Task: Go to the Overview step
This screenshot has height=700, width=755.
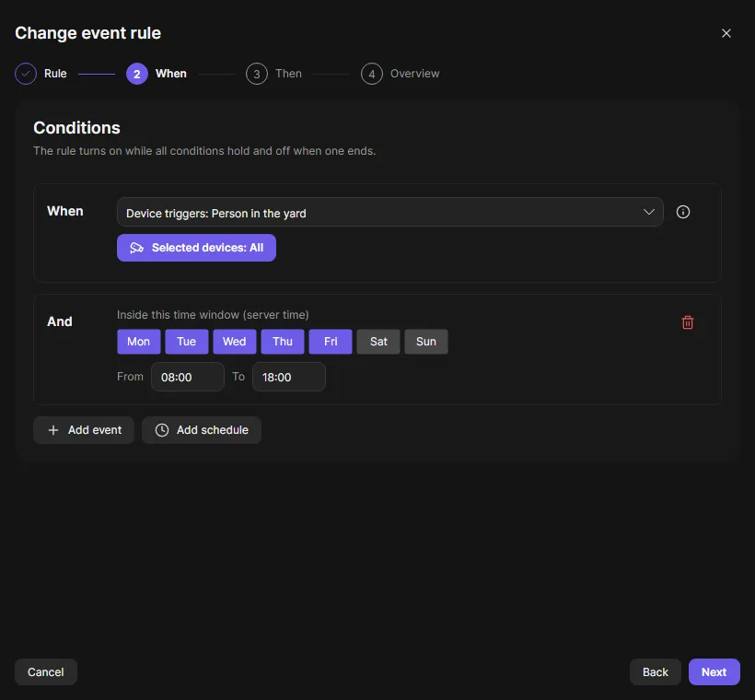Action: point(401,74)
